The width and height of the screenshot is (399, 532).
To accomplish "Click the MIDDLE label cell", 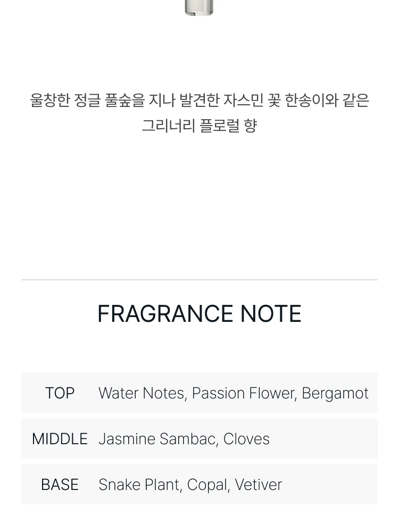I will point(60,439).
